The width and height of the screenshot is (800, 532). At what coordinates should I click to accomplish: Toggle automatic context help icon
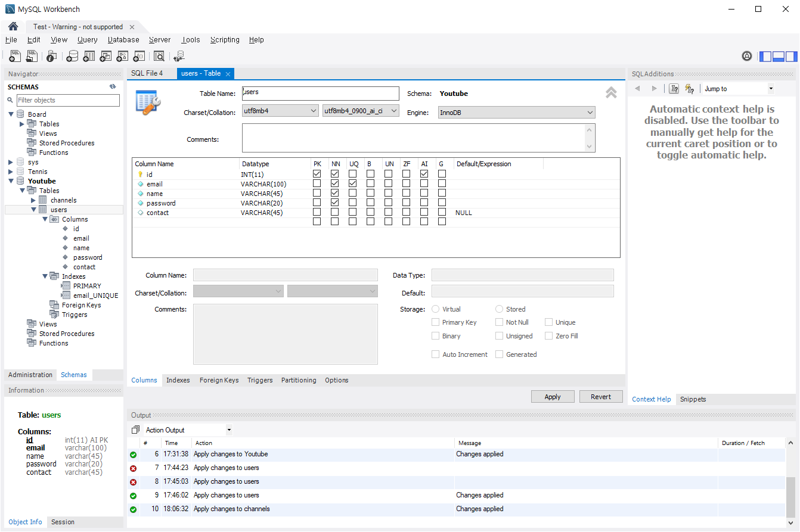pos(690,89)
